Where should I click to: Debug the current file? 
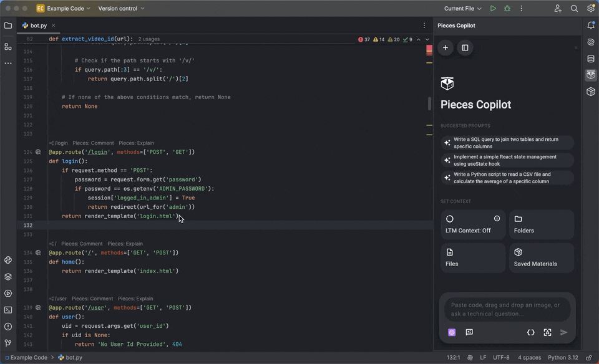point(507,8)
